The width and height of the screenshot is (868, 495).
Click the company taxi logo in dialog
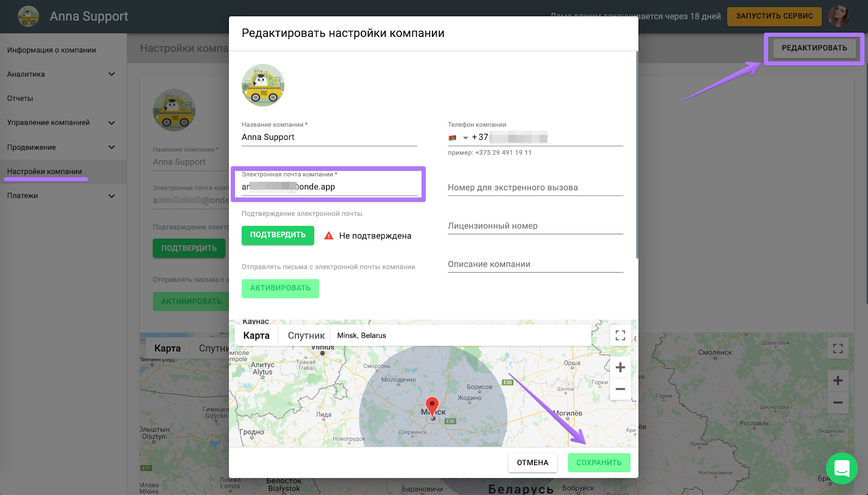pyautogui.click(x=263, y=85)
